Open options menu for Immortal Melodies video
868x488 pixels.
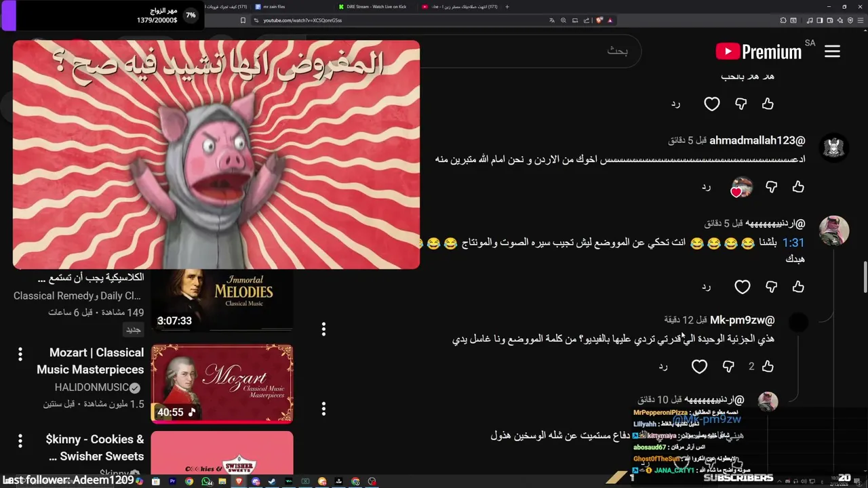(x=323, y=329)
